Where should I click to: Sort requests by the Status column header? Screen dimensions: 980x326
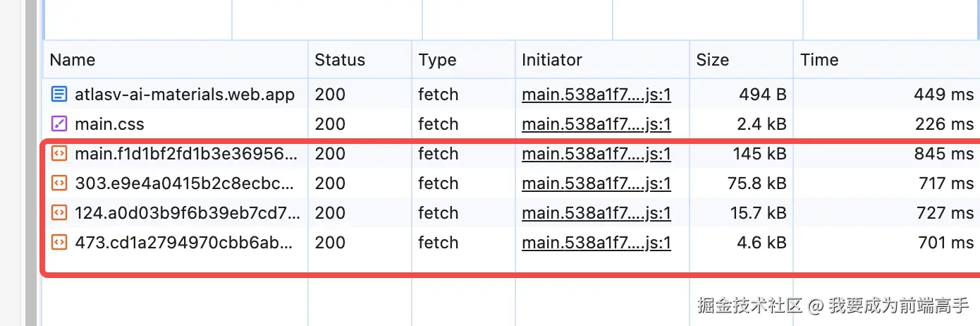[x=340, y=60]
